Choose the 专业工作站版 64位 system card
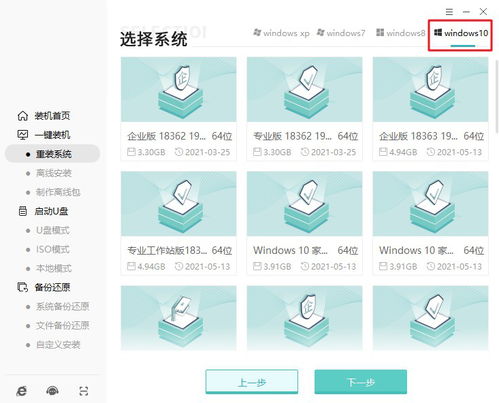The height and width of the screenshot is (403, 499). coord(179,223)
